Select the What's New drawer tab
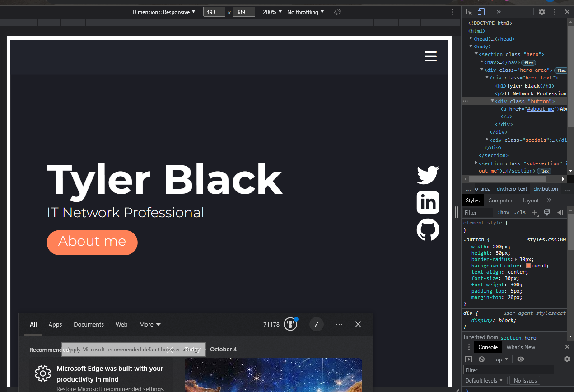 [521, 347]
